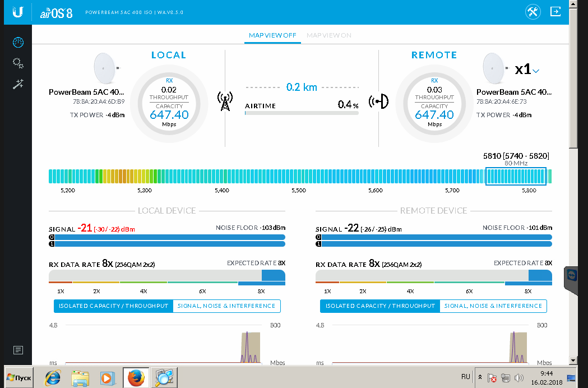
Task: Click frequency label 5810 [5740 - 5820]
Action: [516, 156]
